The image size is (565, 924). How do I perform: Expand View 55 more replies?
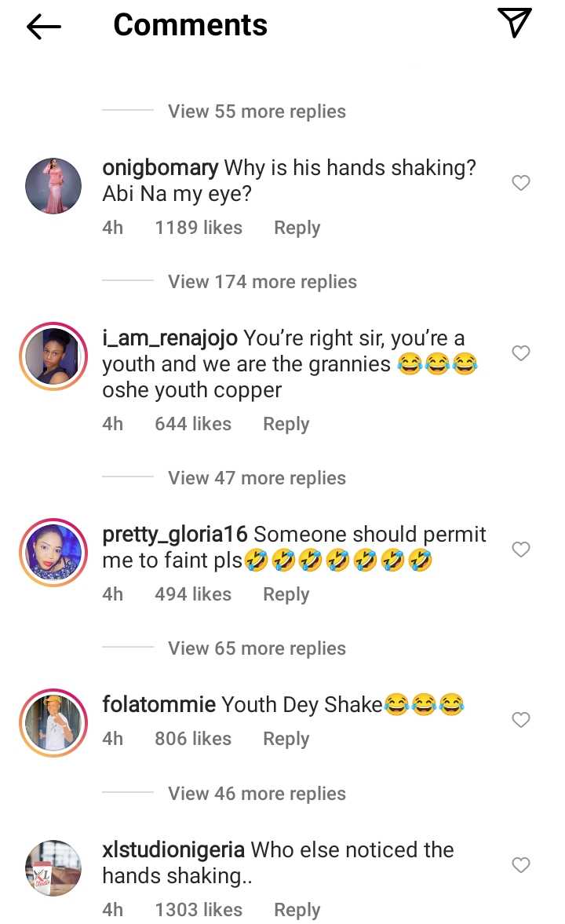coord(257,111)
